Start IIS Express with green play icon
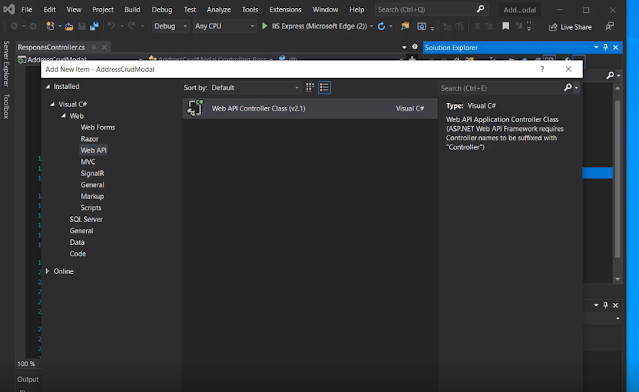The image size is (639, 392). point(264,26)
